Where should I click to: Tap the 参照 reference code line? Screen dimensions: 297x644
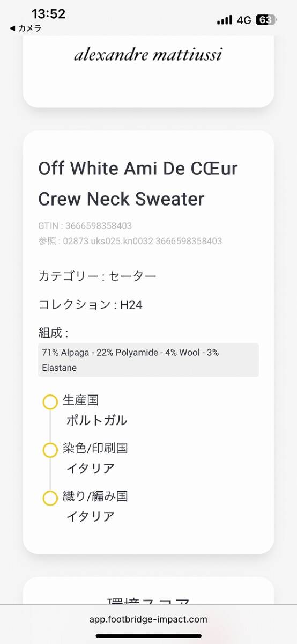130,241
